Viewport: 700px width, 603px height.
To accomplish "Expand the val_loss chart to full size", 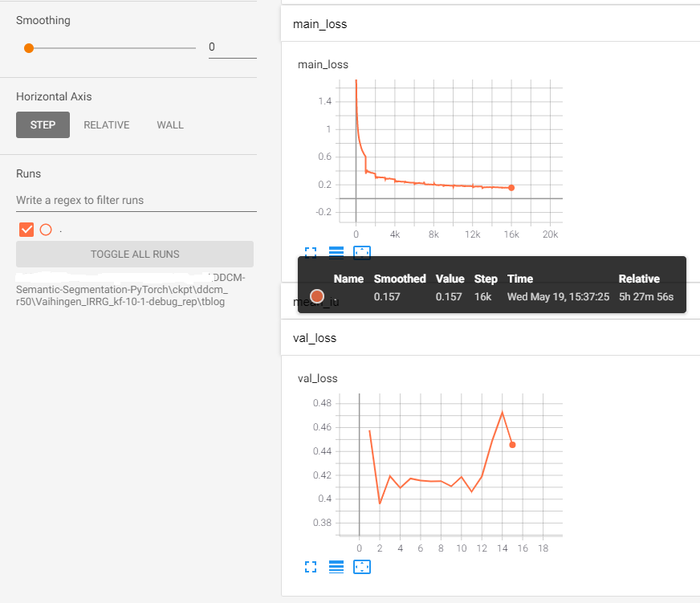I will pyautogui.click(x=311, y=567).
